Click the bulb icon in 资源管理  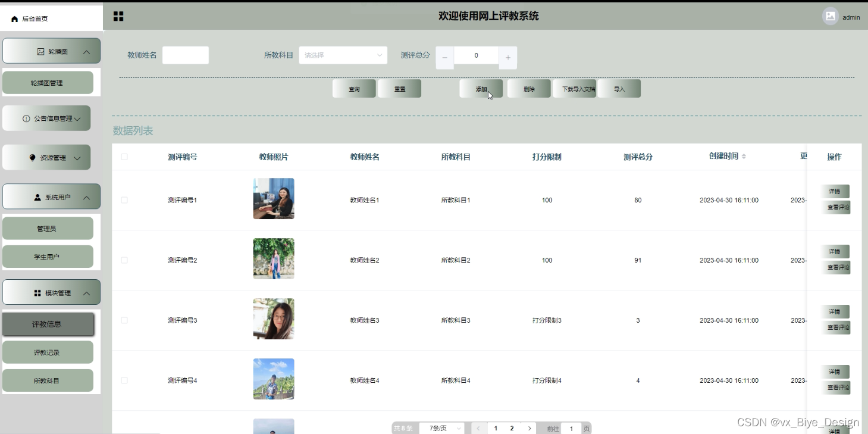coord(33,158)
